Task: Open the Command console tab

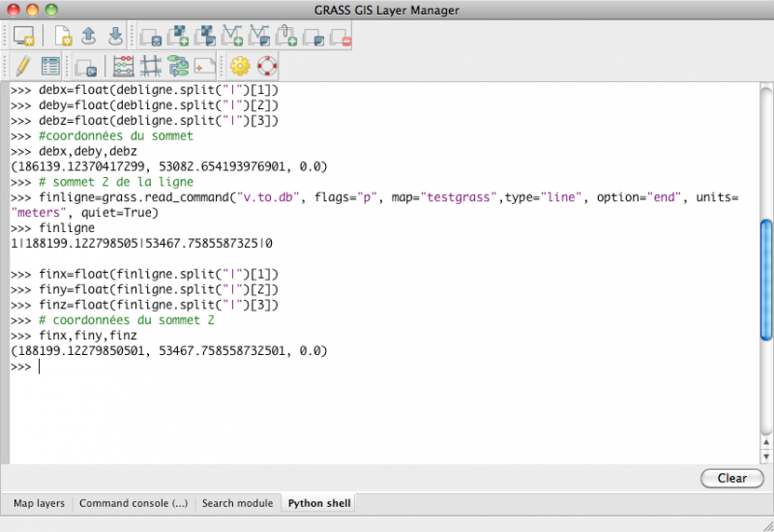Action: point(134,503)
